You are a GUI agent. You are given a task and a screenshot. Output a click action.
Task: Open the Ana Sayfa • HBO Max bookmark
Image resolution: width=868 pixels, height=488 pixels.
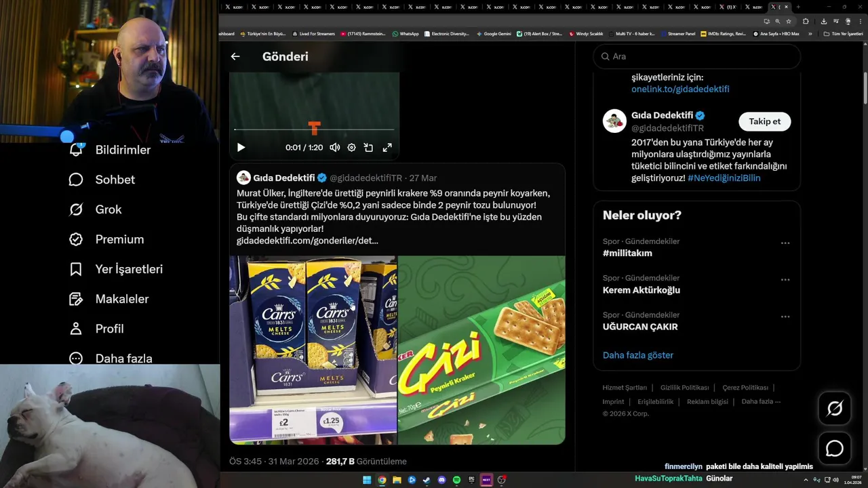pos(776,33)
